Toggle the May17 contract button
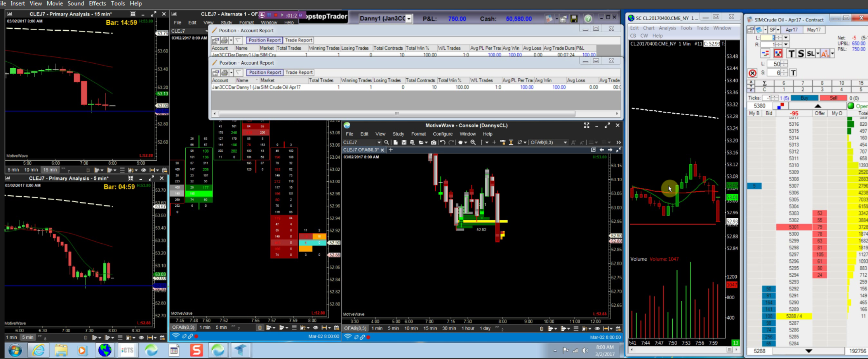The image size is (868, 359). [814, 30]
